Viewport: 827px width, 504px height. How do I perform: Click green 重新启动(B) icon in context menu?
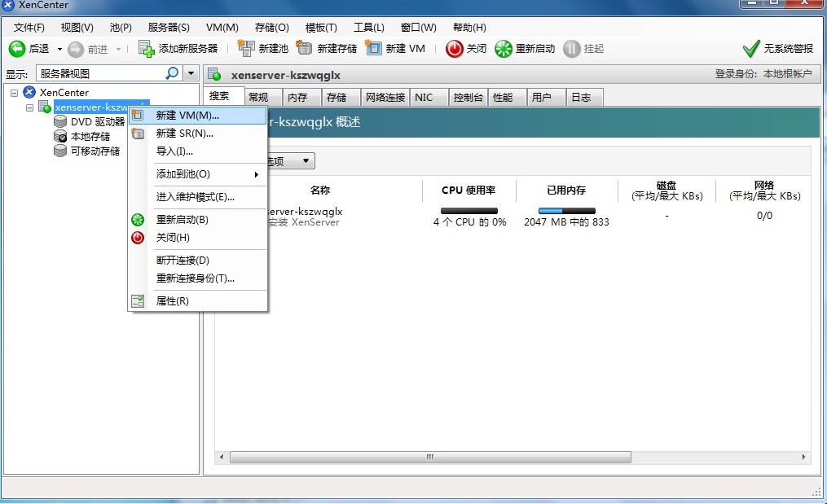click(x=138, y=220)
